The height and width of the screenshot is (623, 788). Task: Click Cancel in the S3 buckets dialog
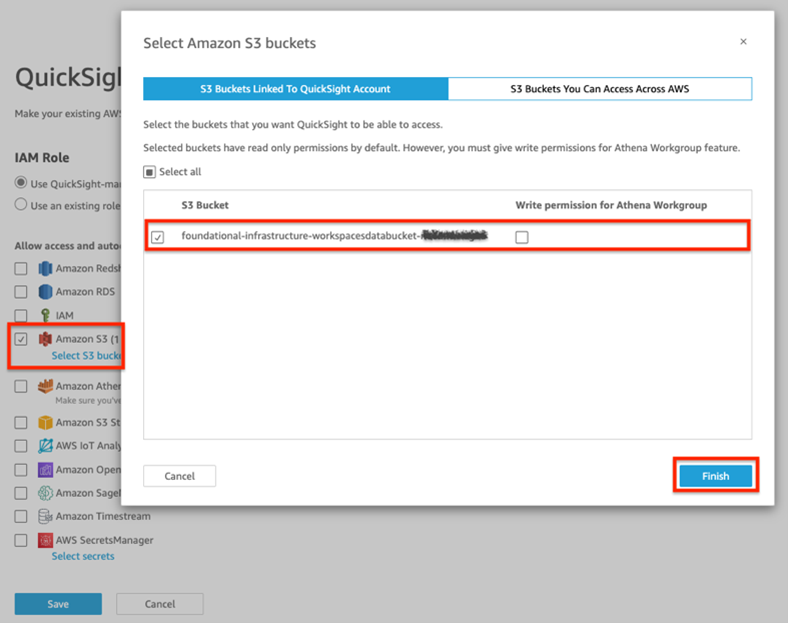point(179,476)
